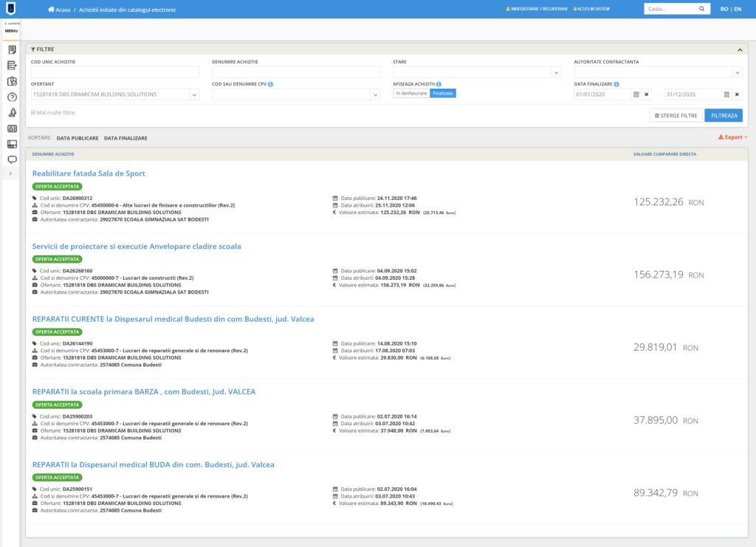Switch language to EN
This screenshot has height=547, width=756.
(738, 9)
